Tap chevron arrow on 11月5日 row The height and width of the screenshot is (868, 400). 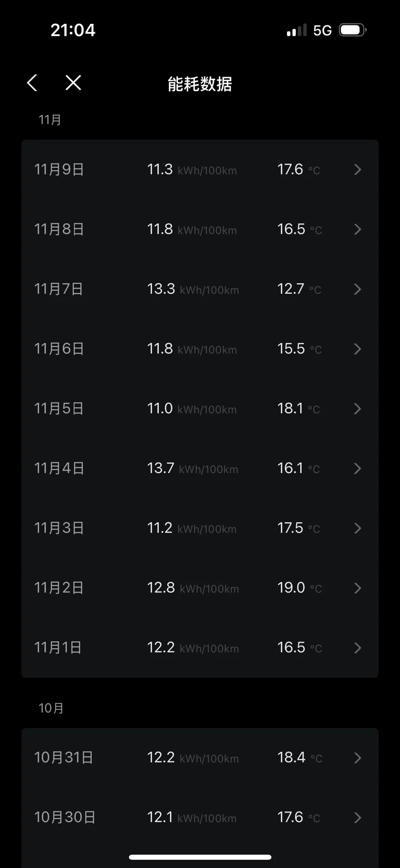tap(357, 409)
